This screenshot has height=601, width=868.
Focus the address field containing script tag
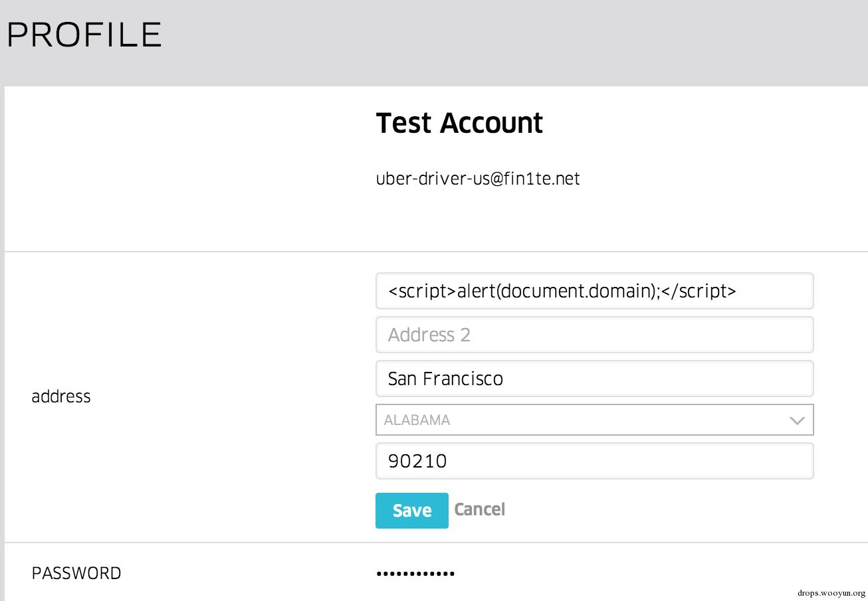(x=594, y=291)
